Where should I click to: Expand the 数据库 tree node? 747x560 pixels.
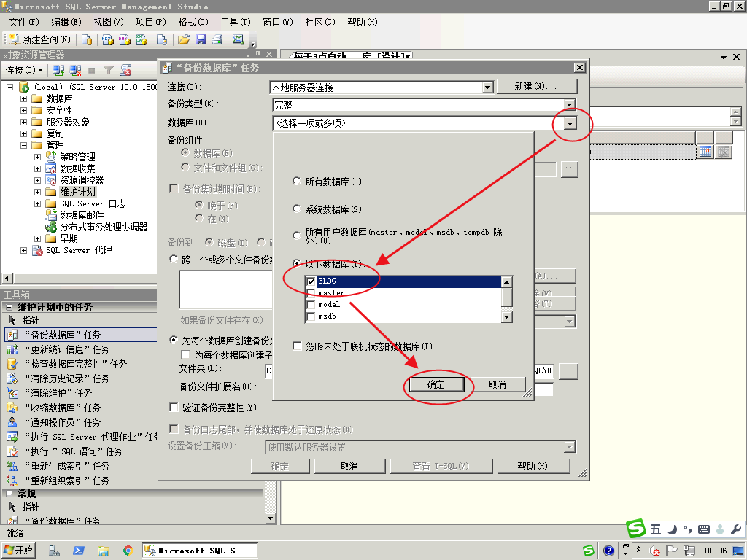[23, 98]
